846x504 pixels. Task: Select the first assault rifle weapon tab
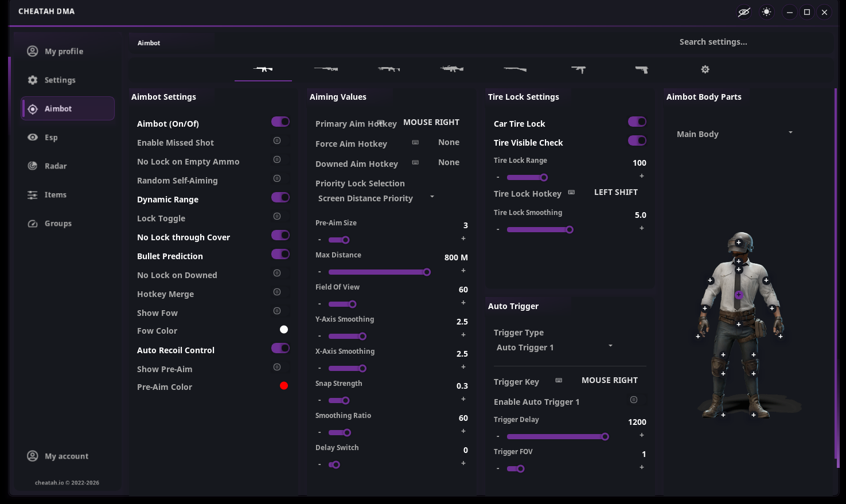click(x=263, y=69)
